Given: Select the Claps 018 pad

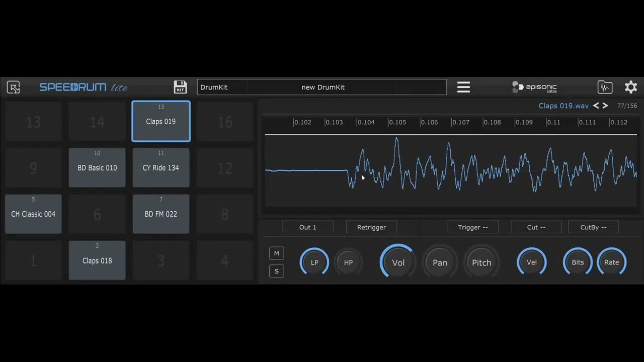Looking at the screenshot, I should tap(97, 260).
